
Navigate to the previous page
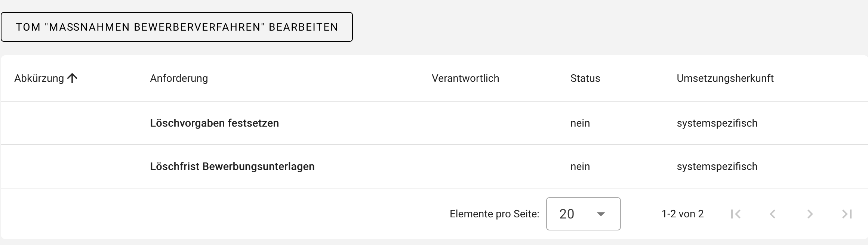click(x=772, y=214)
